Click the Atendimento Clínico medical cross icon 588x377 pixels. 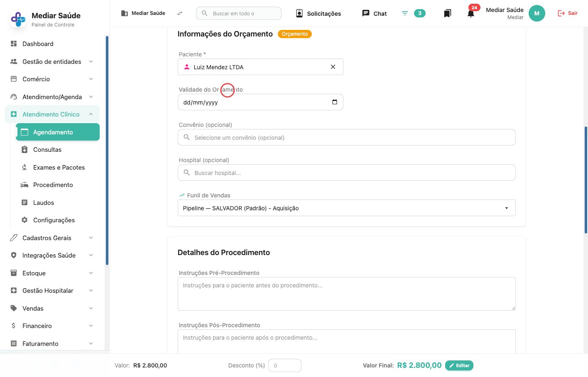(x=14, y=114)
